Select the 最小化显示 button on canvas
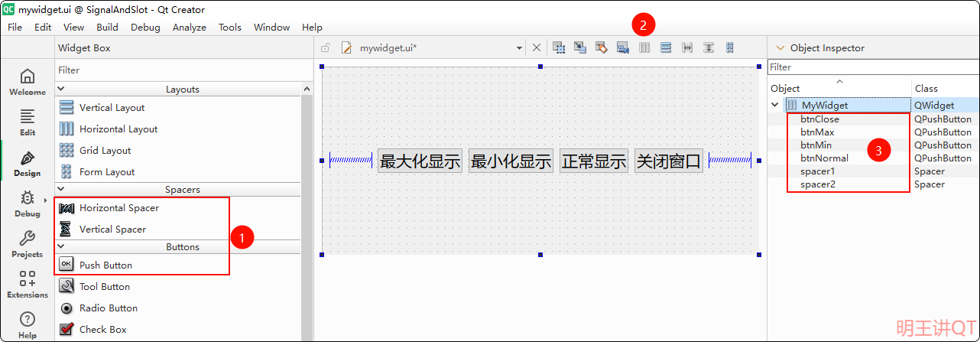Image resolution: width=980 pixels, height=342 pixels. pyautogui.click(x=511, y=161)
